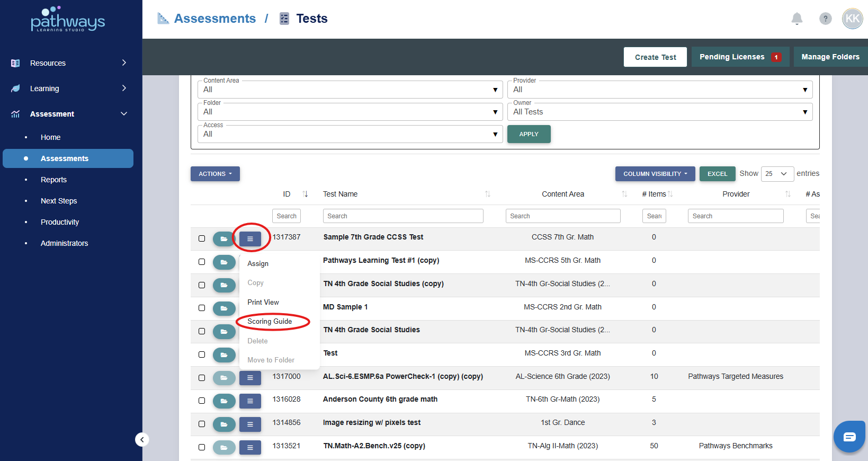Open the Content Area filter dropdown
This screenshot has height=461, width=868.
pyautogui.click(x=350, y=90)
